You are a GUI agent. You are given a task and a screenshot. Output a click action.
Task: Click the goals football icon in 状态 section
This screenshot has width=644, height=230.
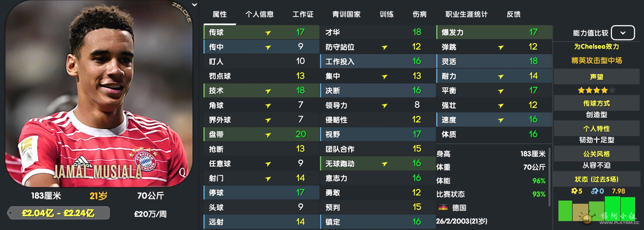574,191
